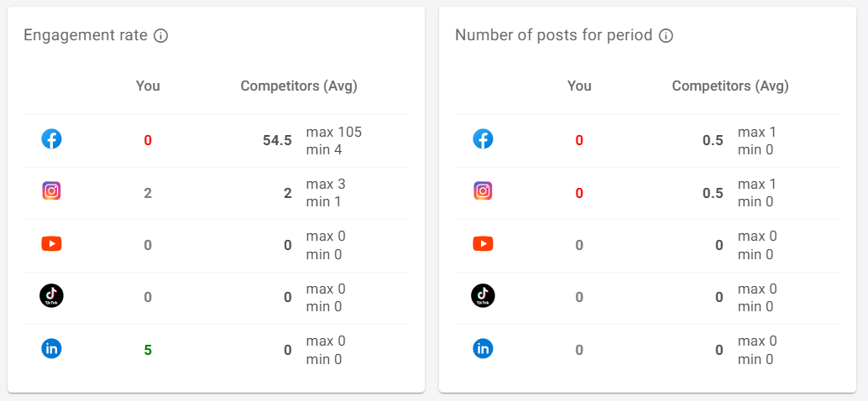Select the Number of posts for period title

tap(553, 36)
